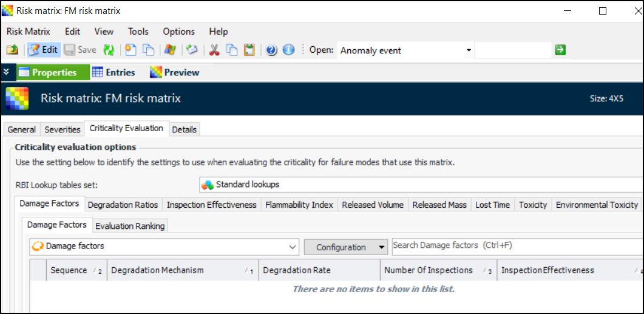Select the Inspection Effectiveness lookup tab
This screenshot has height=314, width=644.
[211, 205]
